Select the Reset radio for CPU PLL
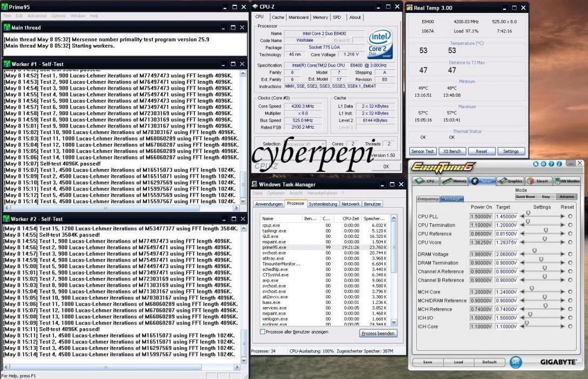 pyautogui.click(x=570, y=216)
